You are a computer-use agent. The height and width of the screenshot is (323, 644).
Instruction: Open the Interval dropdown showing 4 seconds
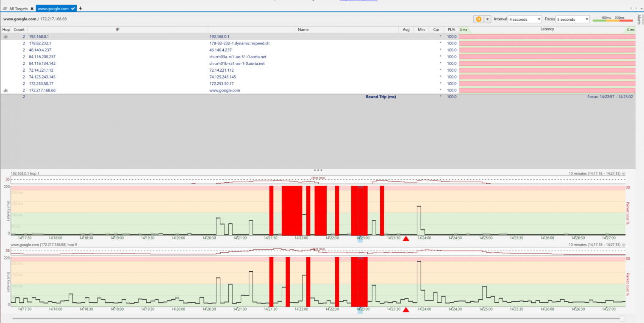click(525, 19)
